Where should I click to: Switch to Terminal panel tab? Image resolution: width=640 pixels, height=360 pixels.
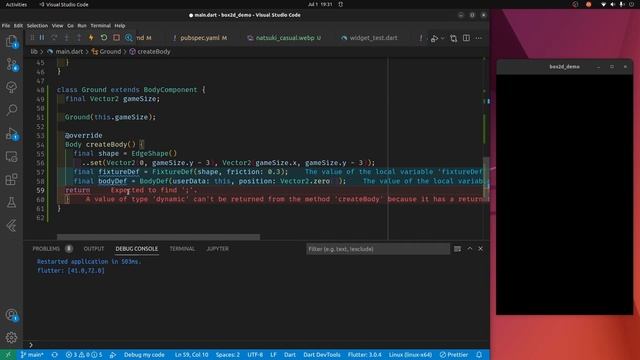[182, 249]
